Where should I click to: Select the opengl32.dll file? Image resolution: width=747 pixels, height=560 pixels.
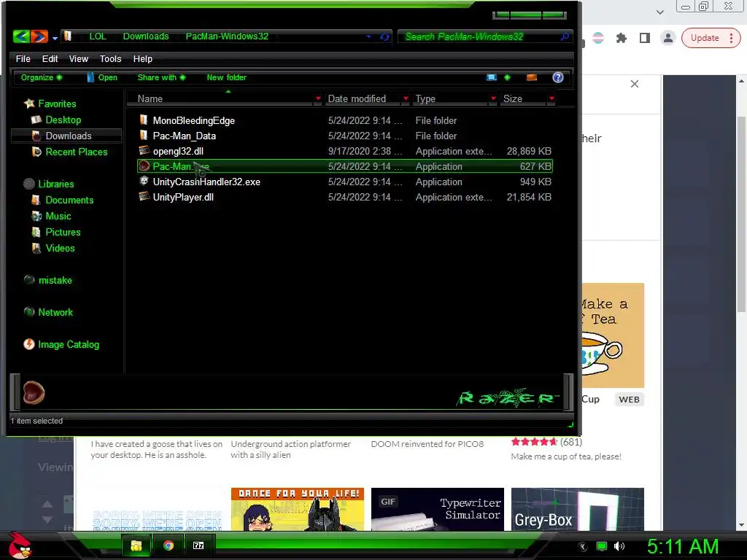click(345, 151)
